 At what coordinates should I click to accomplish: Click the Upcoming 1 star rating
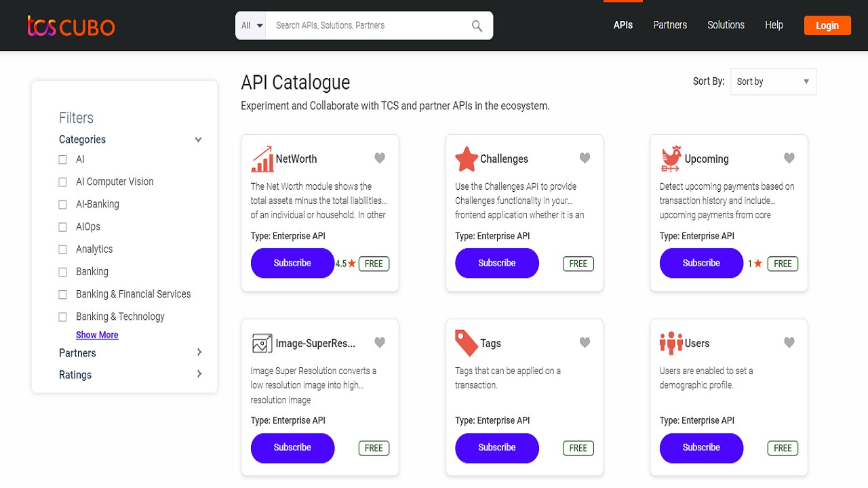click(755, 264)
